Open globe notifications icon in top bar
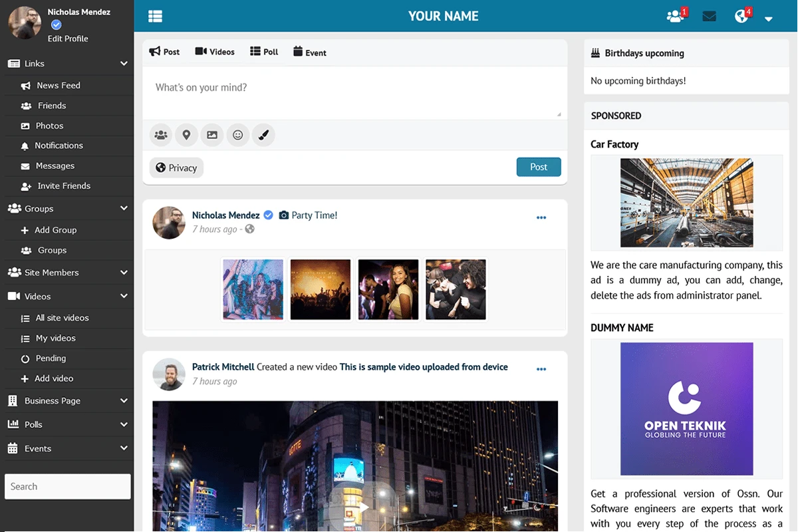Viewport: 798px width, 532px height. click(x=741, y=16)
